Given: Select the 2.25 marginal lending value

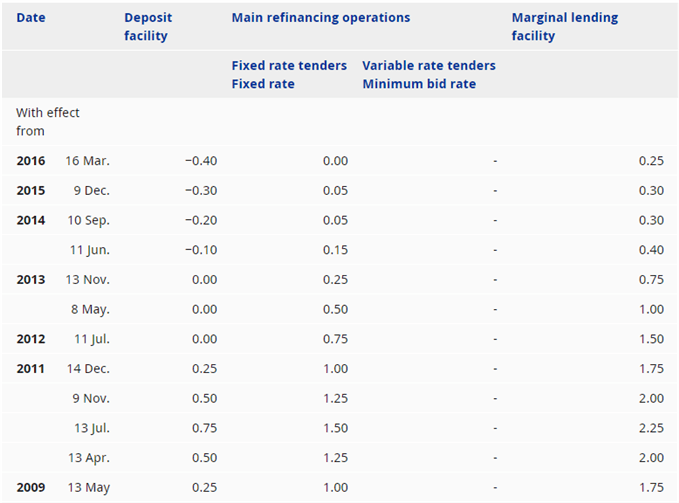Looking at the screenshot, I should click(651, 429).
